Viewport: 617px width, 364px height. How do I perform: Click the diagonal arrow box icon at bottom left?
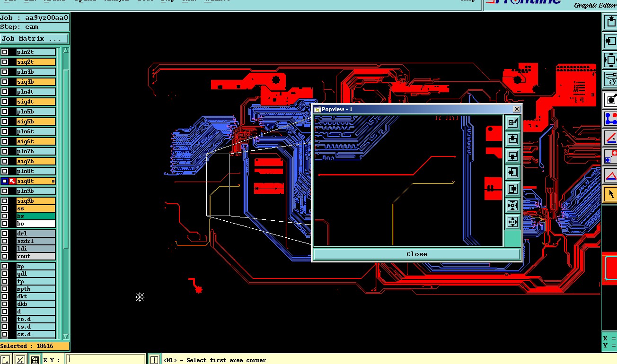pyautogui.click(x=6, y=360)
